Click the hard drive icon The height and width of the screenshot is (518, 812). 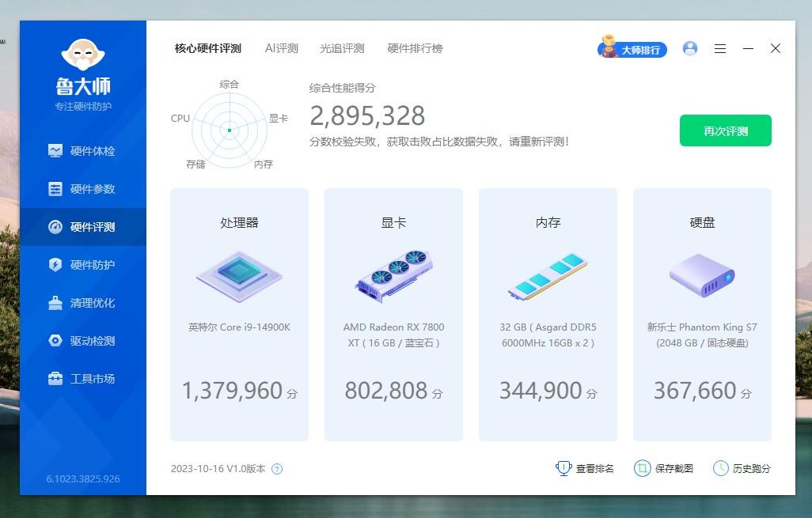(702, 276)
